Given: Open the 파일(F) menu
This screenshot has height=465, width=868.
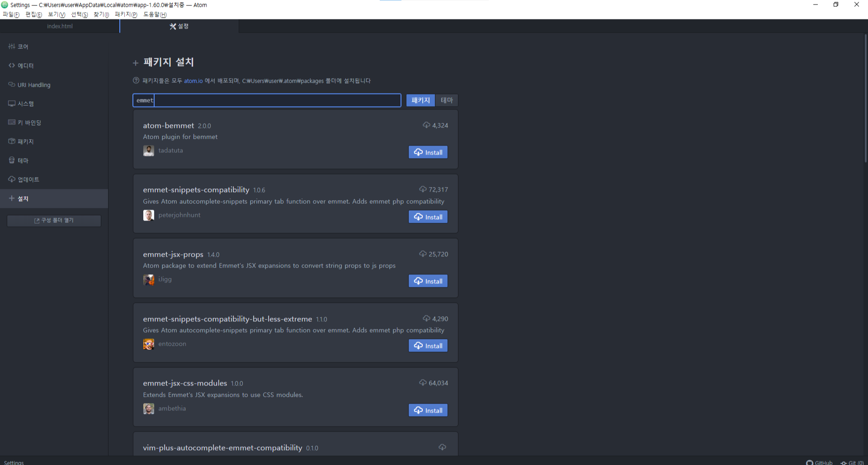Looking at the screenshot, I should point(11,14).
